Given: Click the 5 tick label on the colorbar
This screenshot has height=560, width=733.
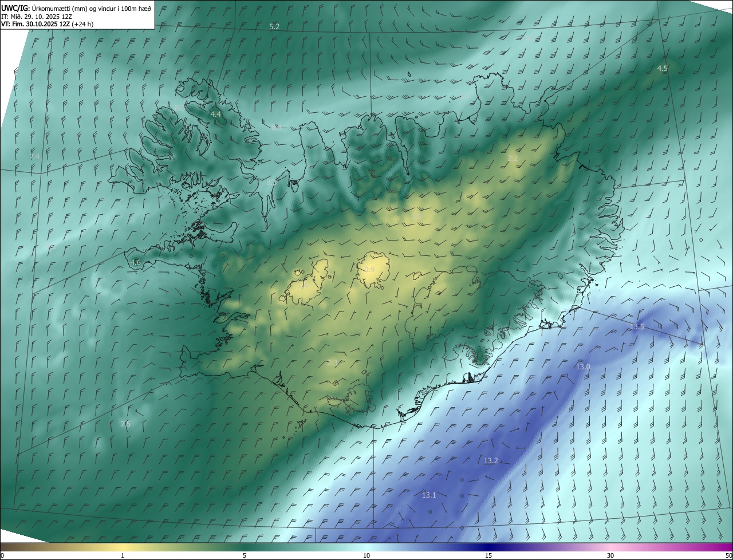Looking at the screenshot, I should click(245, 555).
